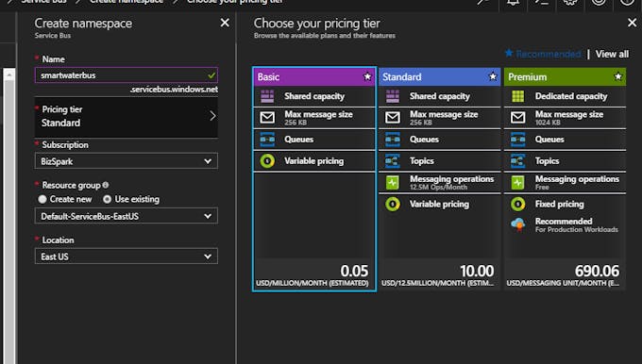
Task: Open the Pricing tier Standard selector
Action: [127, 117]
